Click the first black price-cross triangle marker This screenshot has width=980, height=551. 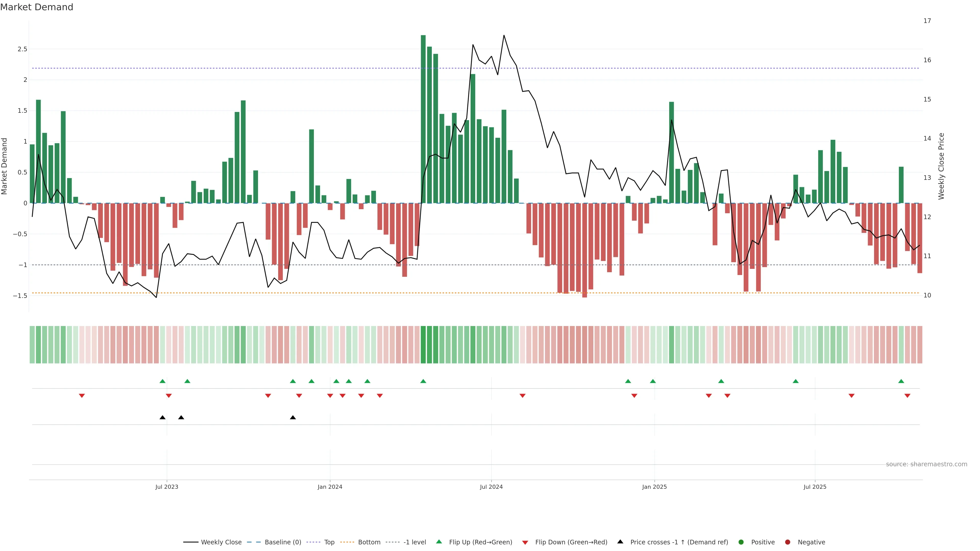(x=163, y=418)
